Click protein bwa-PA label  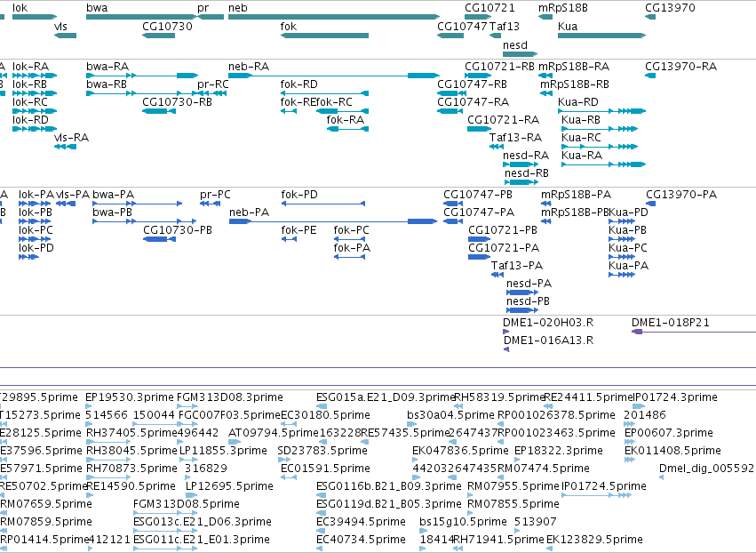coord(114,195)
